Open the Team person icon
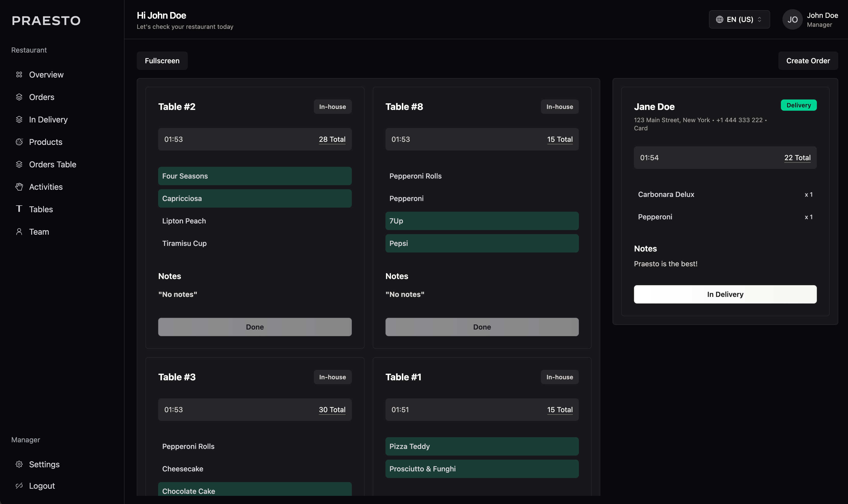The width and height of the screenshot is (848, 504). (19, 231)
